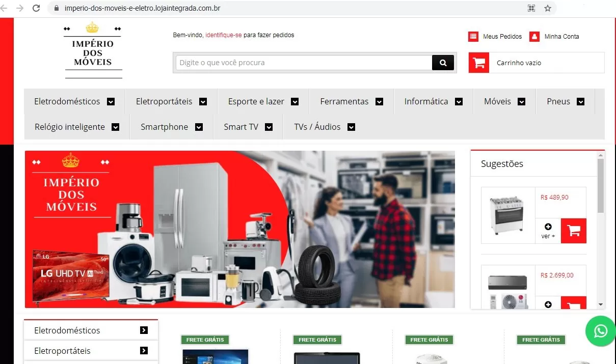Expand the Pneus dropdown arrow
The height and width of the screenshot is (364, 616).
point(581,102)
